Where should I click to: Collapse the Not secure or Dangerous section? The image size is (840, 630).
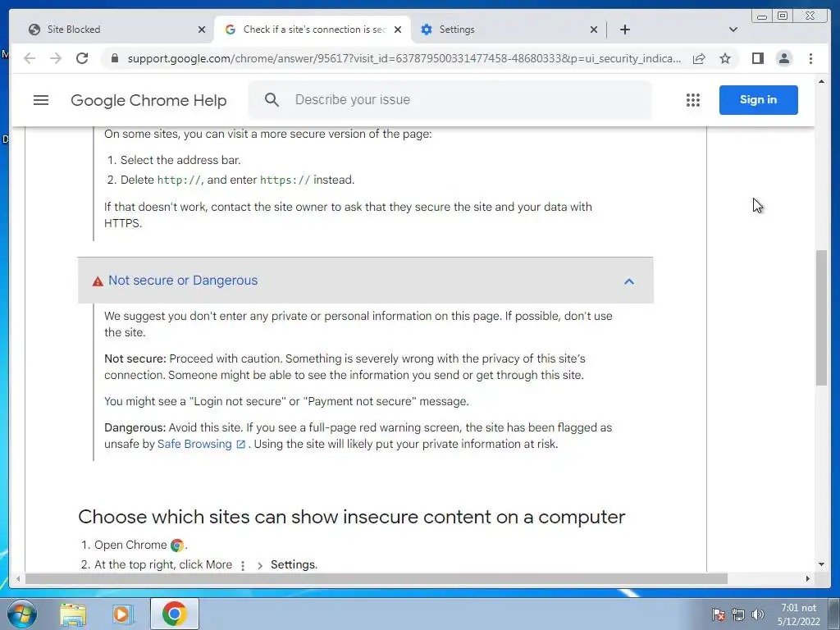(x=629, y=281)
